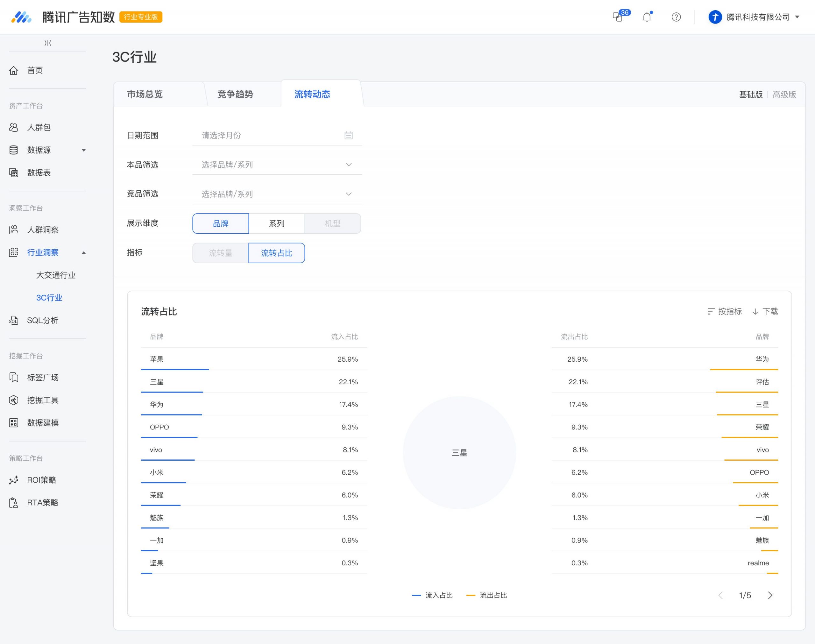Select 品牌 display dimension
The image size is (815, 644).
[x=221, y=223]
